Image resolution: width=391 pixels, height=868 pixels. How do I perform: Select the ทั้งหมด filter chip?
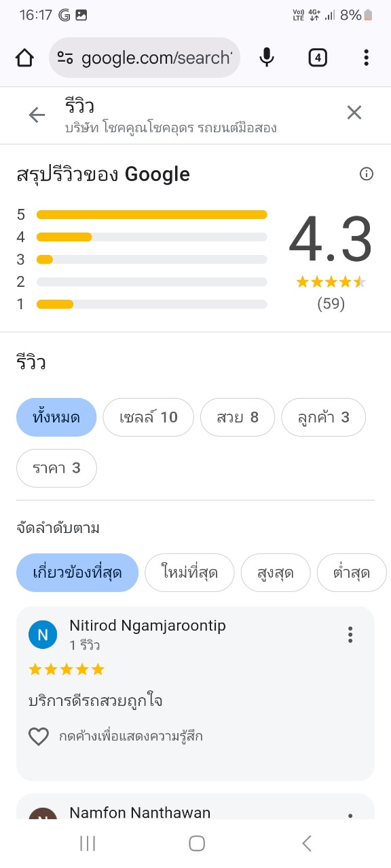tap(56, 417)
